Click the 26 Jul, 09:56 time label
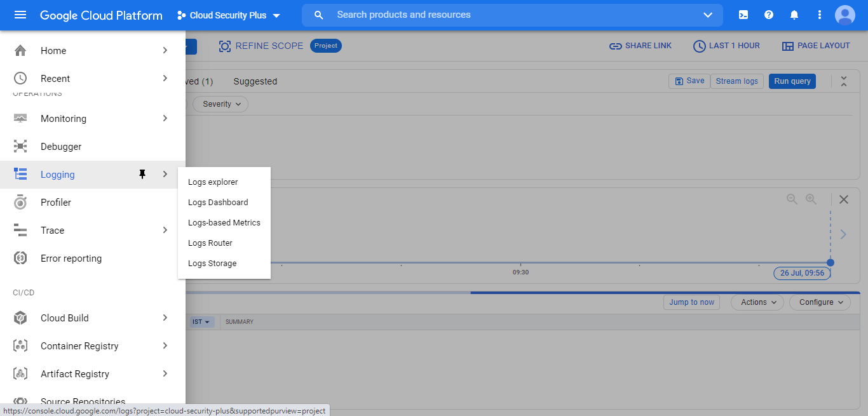The width and height of the screenshot is (868, 416). (x=802, y=273)
